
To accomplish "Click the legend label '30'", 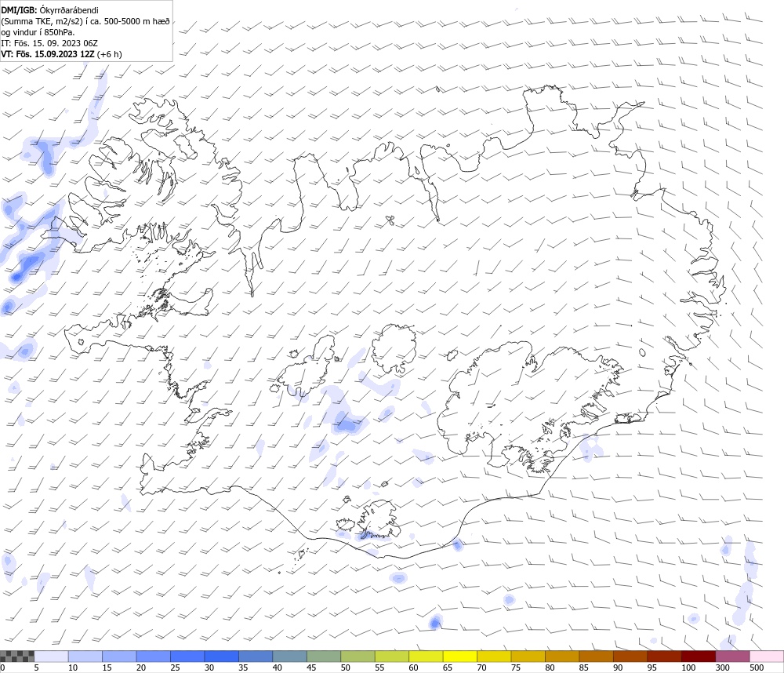I will [x=209, y=668].
